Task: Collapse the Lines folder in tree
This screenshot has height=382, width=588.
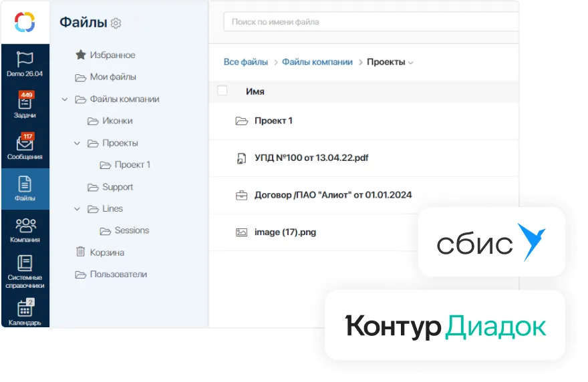Action: click(x=78, y=209)
